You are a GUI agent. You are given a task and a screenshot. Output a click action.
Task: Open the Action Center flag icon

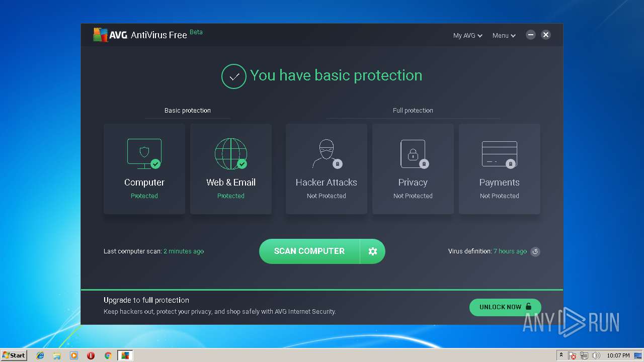tap(573, 355)
